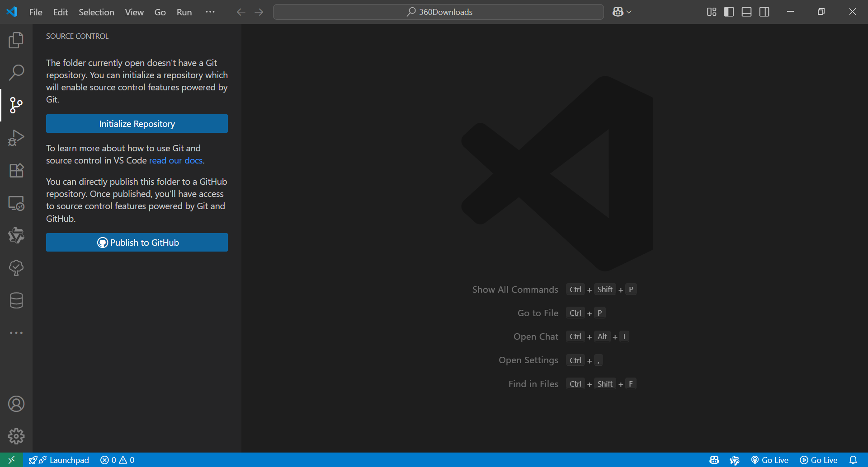
Task: Toggle the primary side bar
Action: coord(729,12)
